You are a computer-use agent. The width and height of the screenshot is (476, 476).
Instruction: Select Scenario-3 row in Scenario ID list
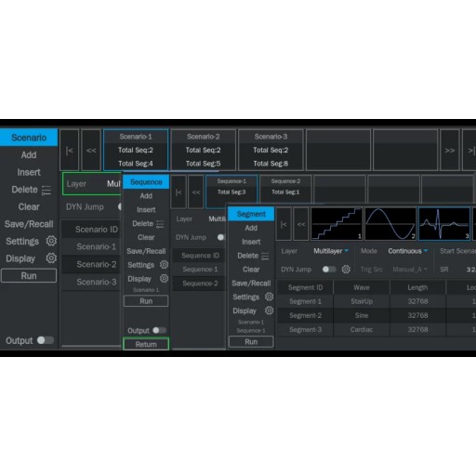[91, 282]
